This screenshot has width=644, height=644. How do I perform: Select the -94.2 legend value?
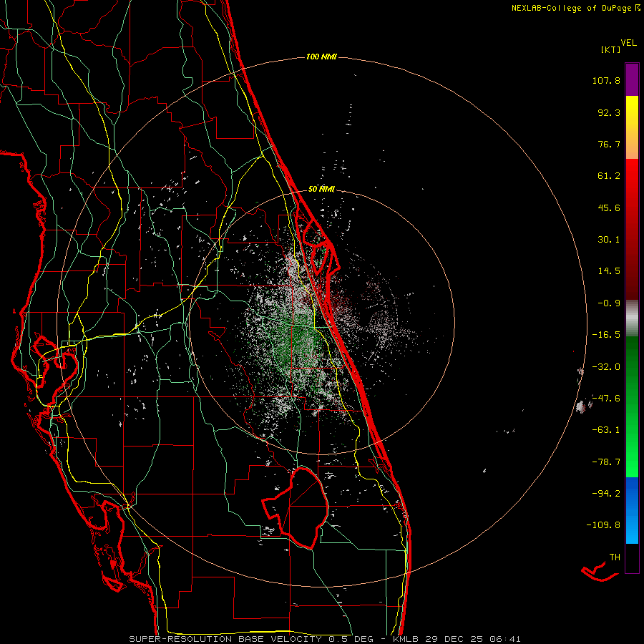pyautogui.click(x=606, y=493)
